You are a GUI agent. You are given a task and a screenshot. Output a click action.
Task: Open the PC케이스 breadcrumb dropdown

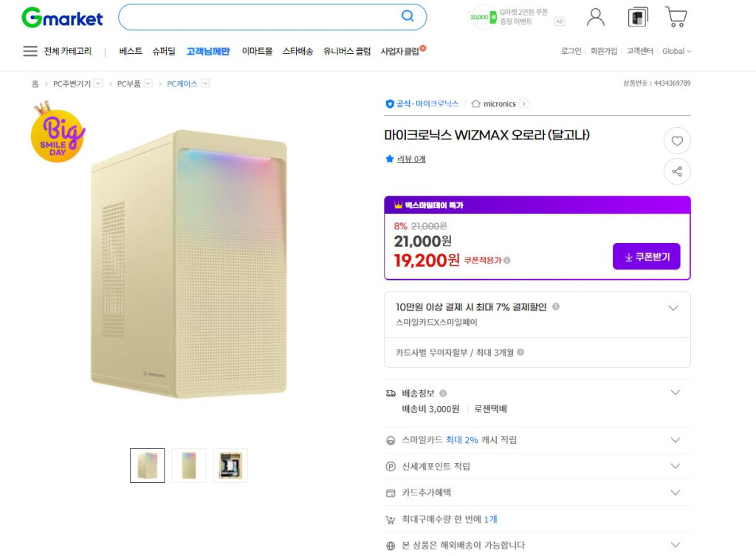(x=205, y=83)
